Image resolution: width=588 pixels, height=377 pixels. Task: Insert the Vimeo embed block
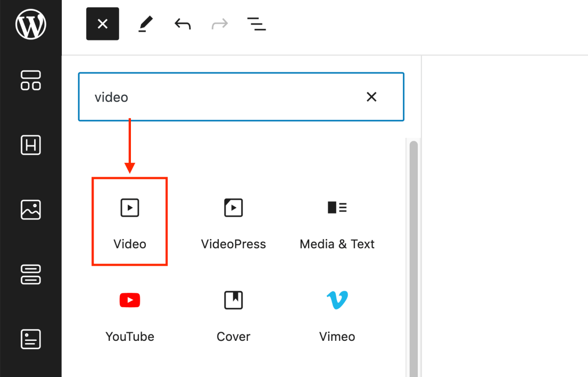click(x=337, y=314)
